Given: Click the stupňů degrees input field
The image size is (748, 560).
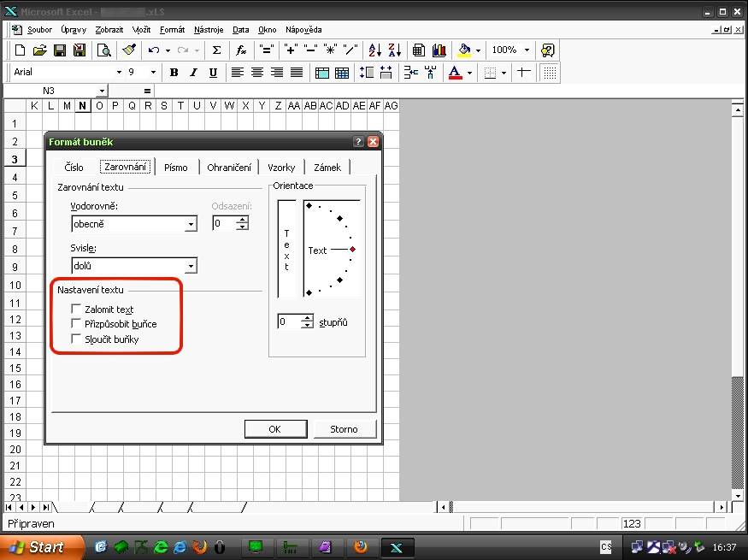Looking at the screenshot, I should click(290, 321).
